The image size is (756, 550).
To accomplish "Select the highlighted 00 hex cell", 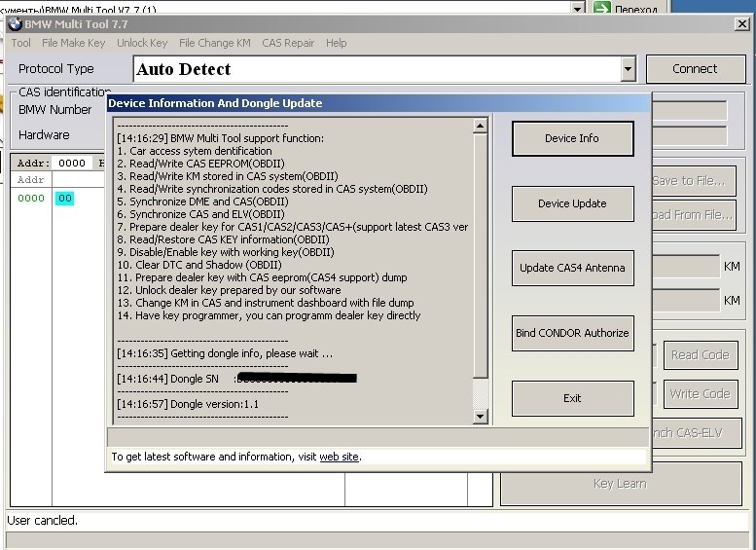I will pos(64,199).
